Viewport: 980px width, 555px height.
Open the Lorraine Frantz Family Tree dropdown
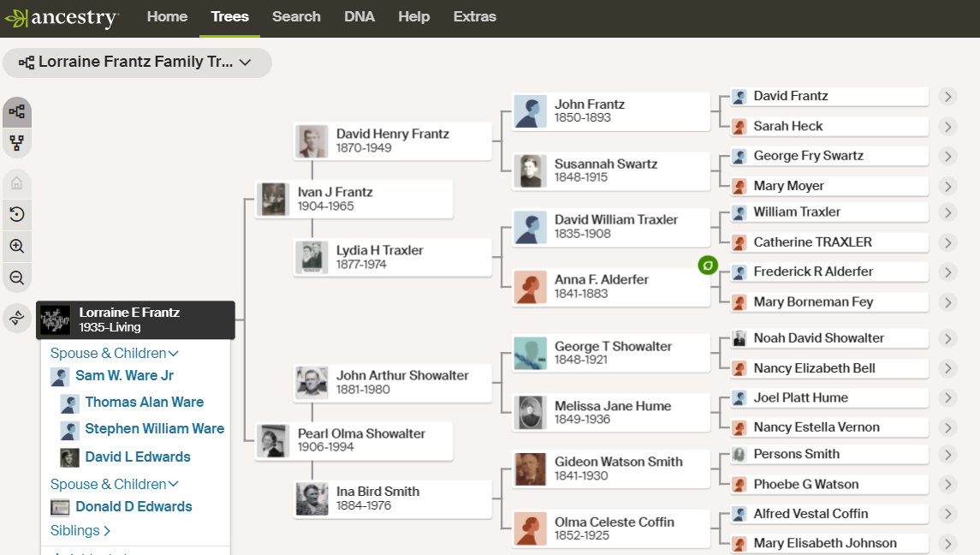[137, 63]
